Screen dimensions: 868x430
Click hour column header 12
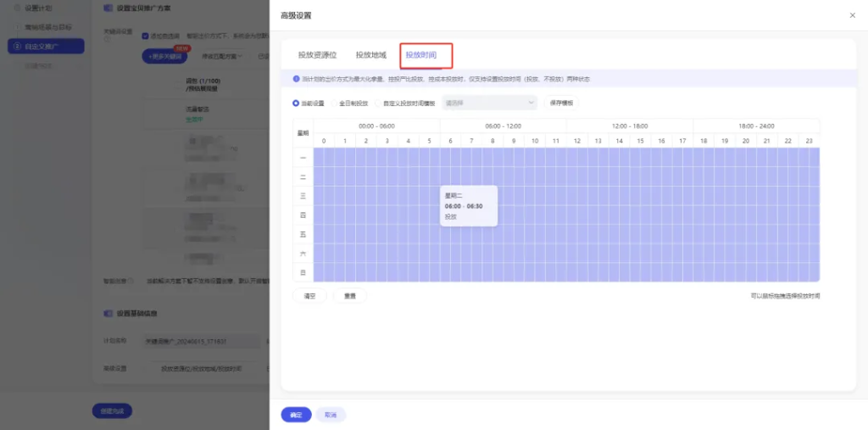pyautogui.click(x=576, y=141)
